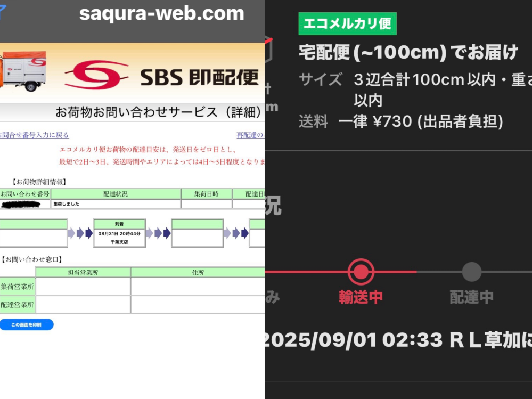Click the 集荷営業所 row label
The height and width of the screenshot is (399, 532).
[x=17, y=287]
